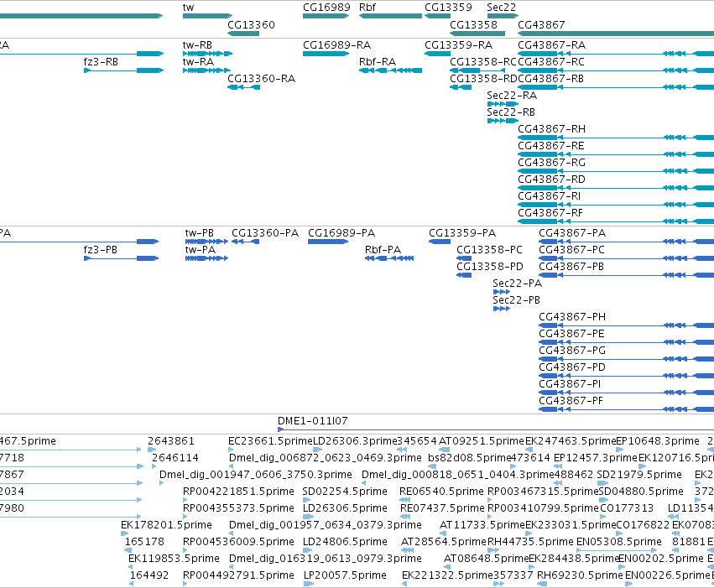Click the CG13360-PA protein label
Screen dimensions: 714x588
265,233
